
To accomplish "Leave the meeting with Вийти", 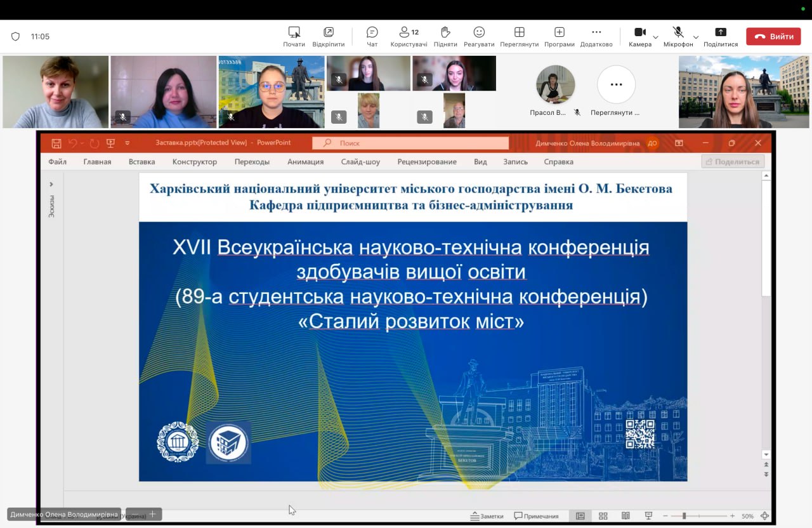I will (773, 36).
